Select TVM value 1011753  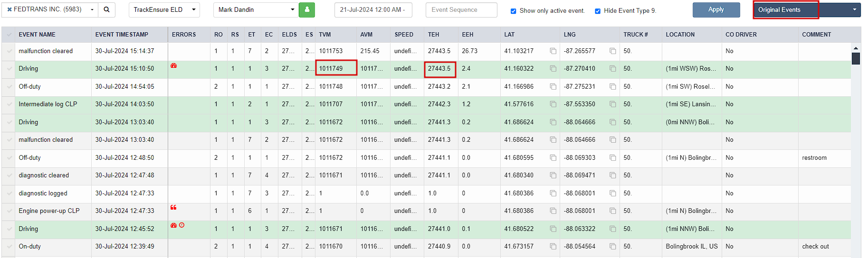click(x=331, y=51)
